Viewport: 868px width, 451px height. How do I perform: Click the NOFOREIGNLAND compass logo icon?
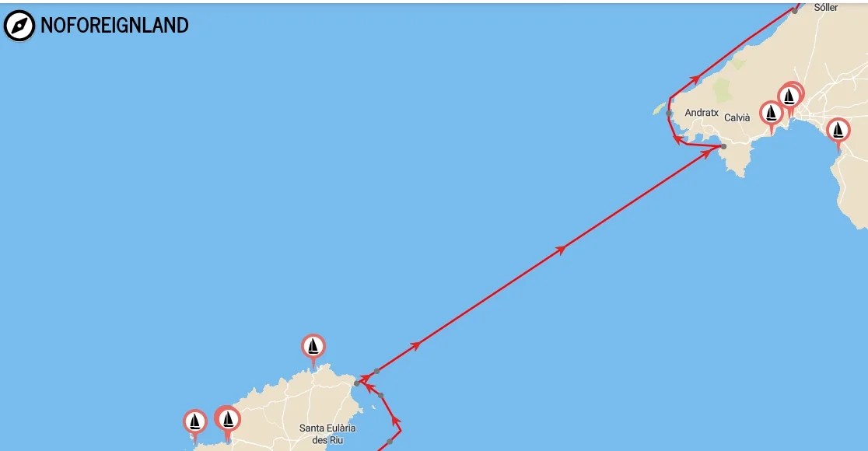click(x=19, y=26)
